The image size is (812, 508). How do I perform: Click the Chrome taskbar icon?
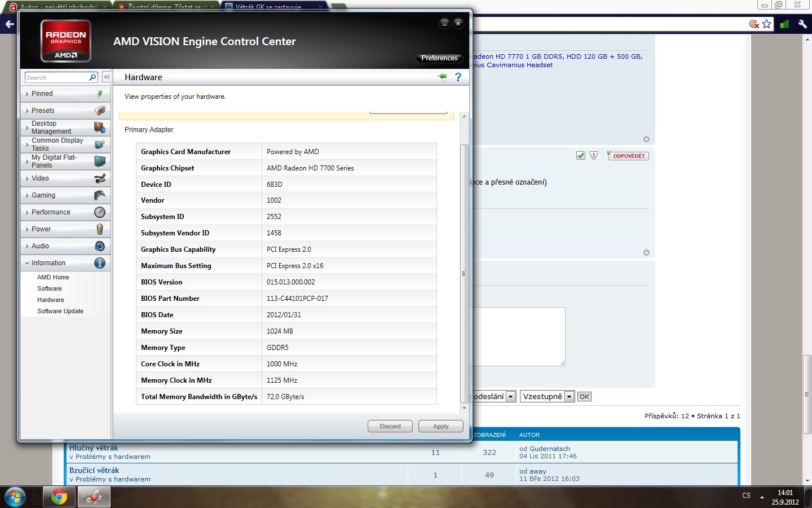coord(59,497)
